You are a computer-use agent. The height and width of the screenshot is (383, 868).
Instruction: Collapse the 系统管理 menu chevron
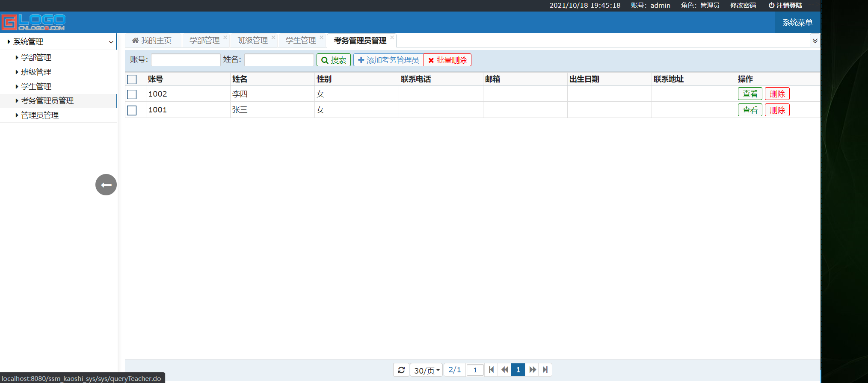pyautogui.click(x=111, y=42)
